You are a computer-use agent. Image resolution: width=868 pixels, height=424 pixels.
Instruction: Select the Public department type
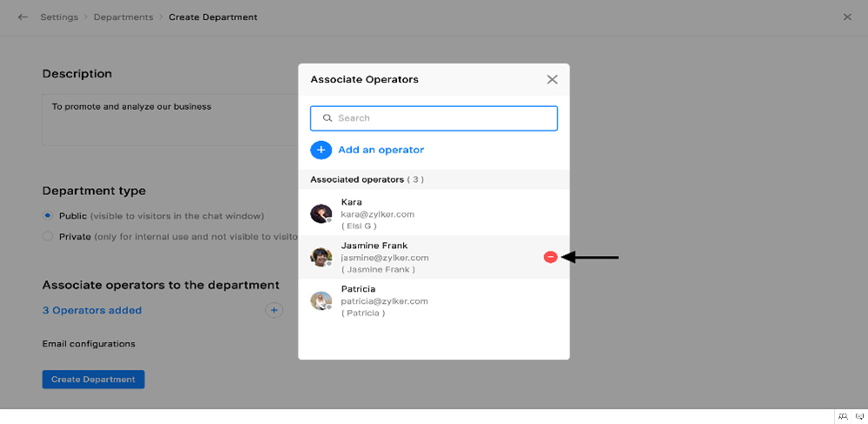coord(48,215)
